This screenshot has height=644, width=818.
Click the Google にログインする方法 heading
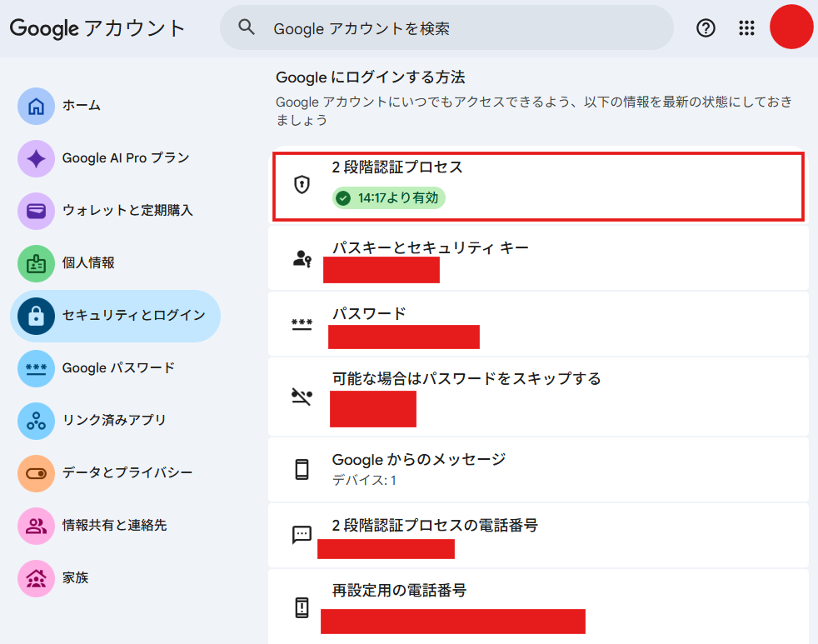(x=371, y=77)
